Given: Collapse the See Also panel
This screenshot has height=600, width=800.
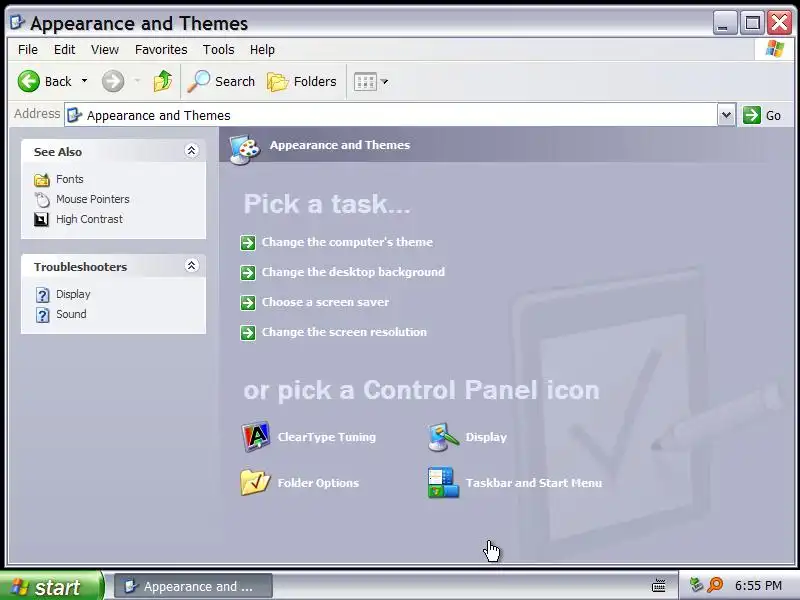Looking at the screenshot, I should 191,151.
